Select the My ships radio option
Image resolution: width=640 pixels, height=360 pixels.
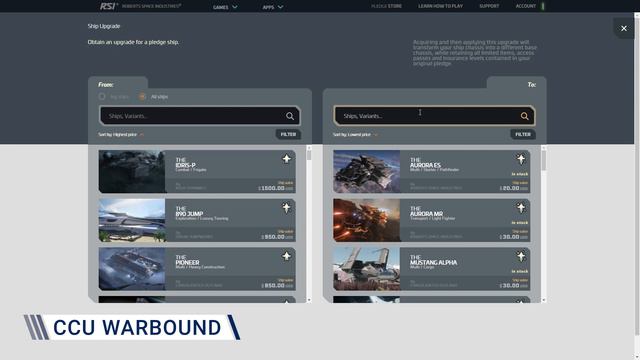[x=102, y=96]
